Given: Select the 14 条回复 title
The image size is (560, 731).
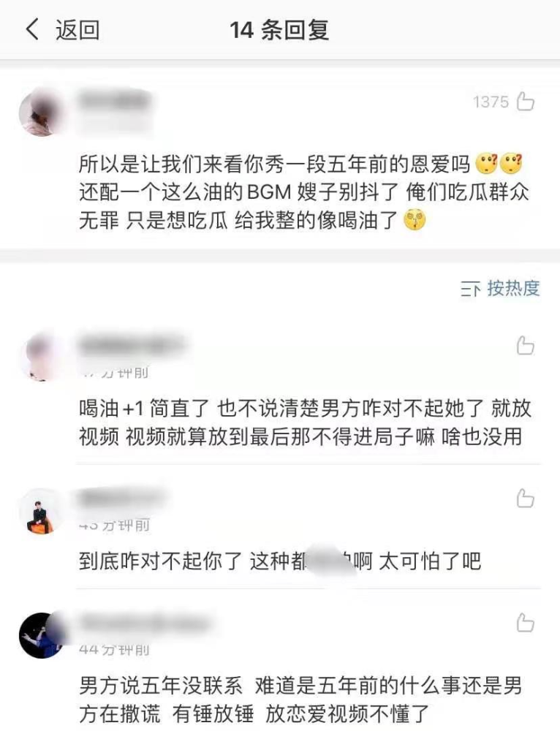Looking at the screenshot, I should click(280, 30).
